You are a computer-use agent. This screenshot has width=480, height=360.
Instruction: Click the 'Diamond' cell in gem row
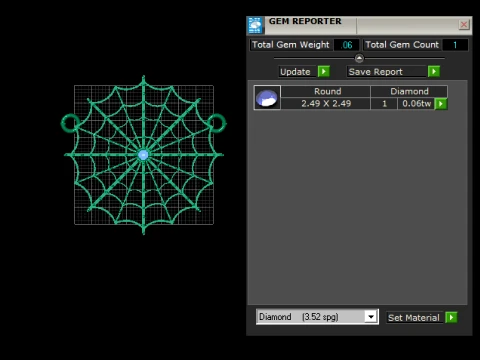pyautogui.click(x=409, y=91)
